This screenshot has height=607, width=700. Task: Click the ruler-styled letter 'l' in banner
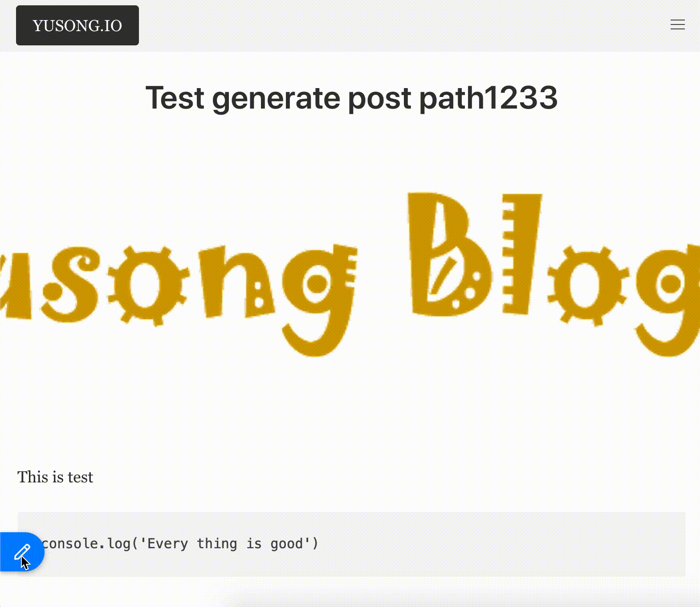tap(521, 254)
